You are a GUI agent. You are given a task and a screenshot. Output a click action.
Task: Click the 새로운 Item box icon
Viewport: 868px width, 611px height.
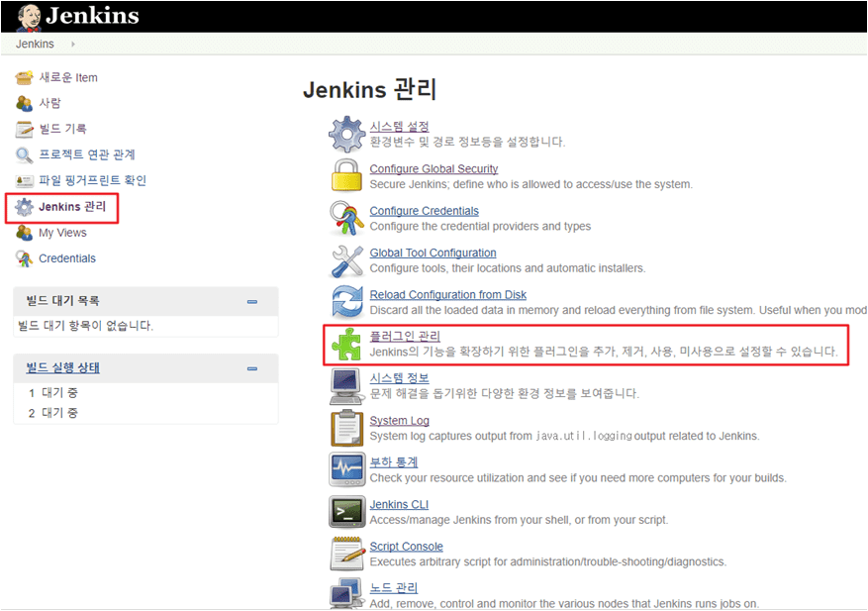pyautogui.click(x=24, y=77)
